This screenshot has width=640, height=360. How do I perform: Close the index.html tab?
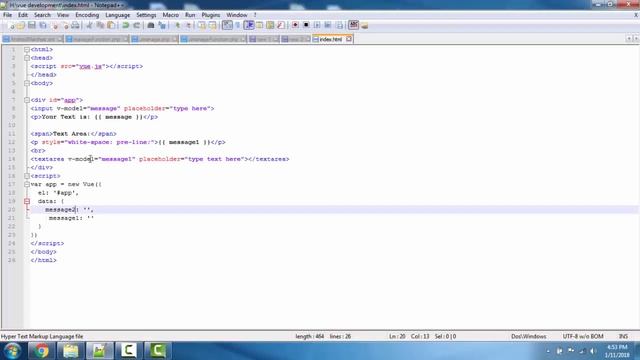[x=349, y=39]
